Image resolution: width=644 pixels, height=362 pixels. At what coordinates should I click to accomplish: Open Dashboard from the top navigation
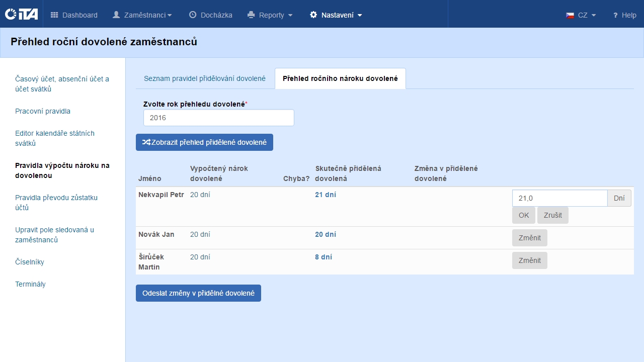click(74, 15)
